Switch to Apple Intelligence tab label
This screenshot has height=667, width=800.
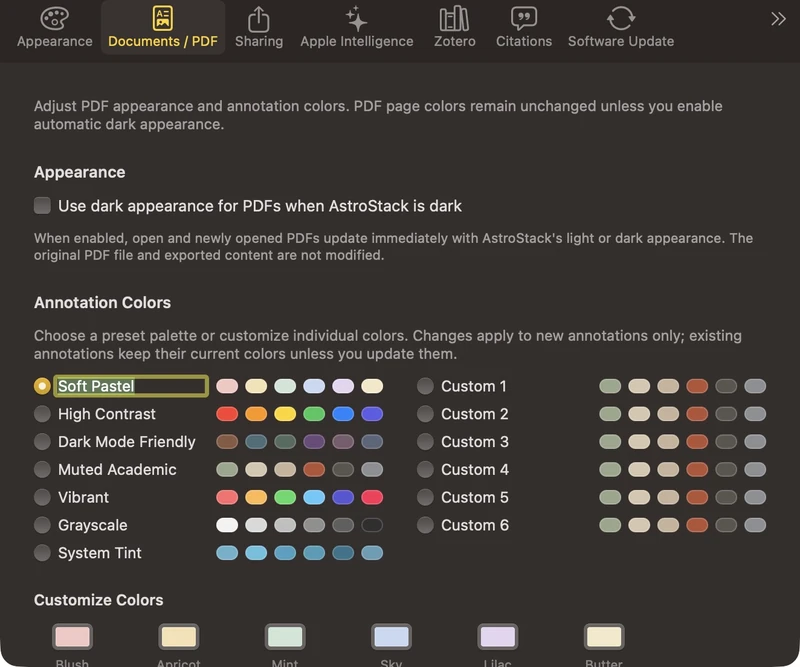[357, 41]
